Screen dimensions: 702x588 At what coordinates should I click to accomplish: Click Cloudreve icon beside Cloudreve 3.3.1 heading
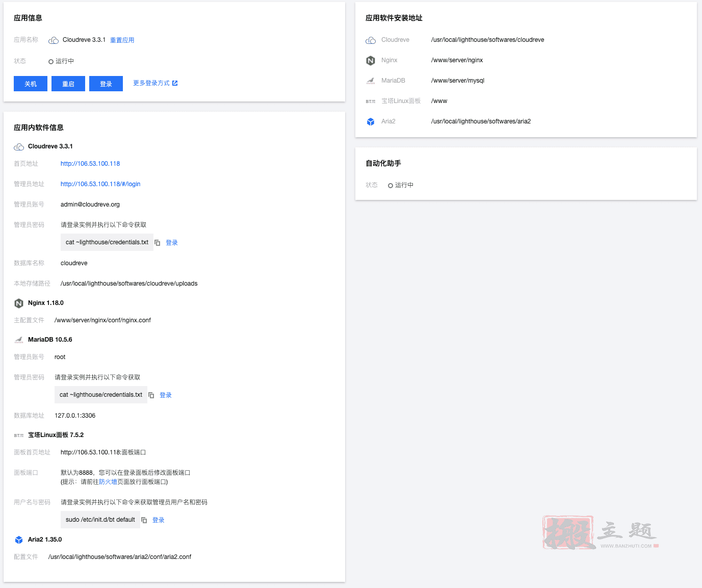coord(19,147)
